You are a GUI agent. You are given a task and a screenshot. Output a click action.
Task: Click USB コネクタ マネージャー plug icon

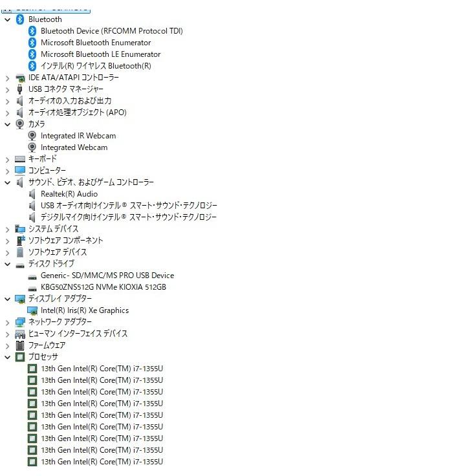coord(20,89)
